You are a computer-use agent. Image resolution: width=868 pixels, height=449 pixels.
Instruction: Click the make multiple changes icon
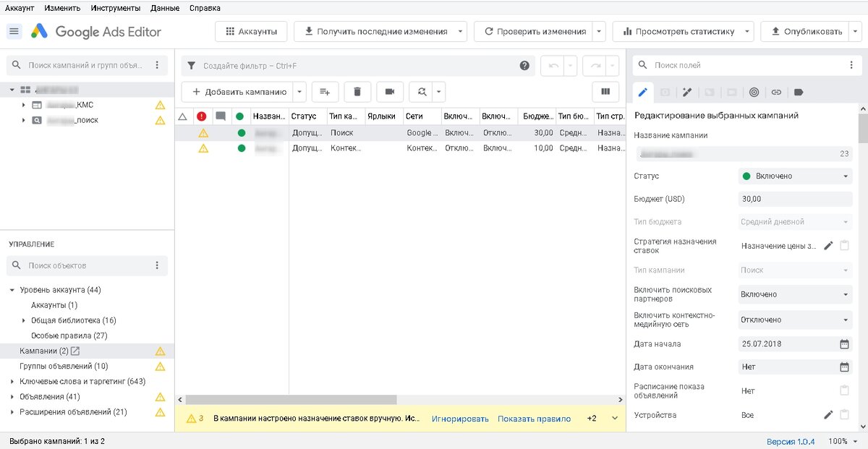point(325,92)
